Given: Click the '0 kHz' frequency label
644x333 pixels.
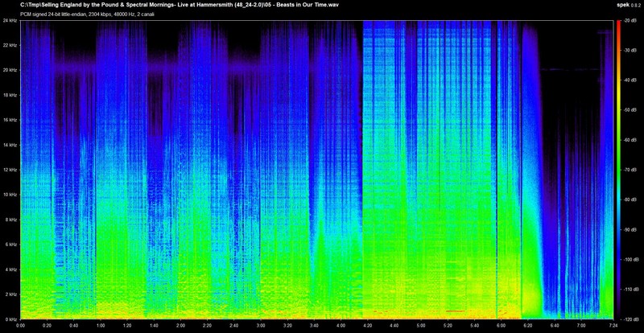Looking at the screenshot, I should tap(10, 319).
